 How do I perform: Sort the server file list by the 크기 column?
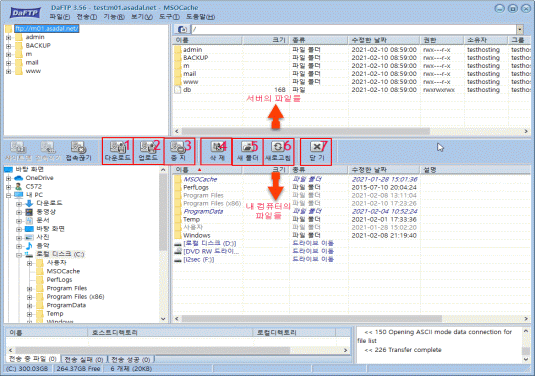(x=266, y=40)
